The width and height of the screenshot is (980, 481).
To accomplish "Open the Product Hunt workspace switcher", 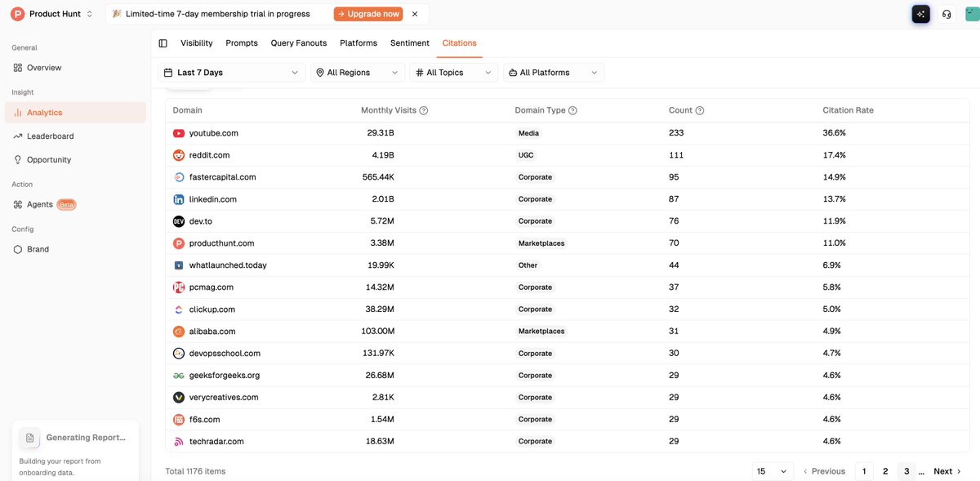I will [x=53, y=14].
